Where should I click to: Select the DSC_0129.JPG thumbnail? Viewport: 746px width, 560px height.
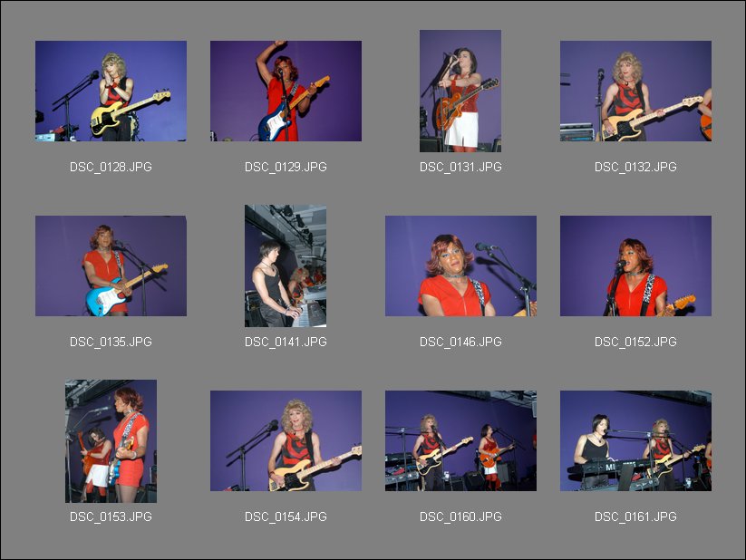point(286,91)
